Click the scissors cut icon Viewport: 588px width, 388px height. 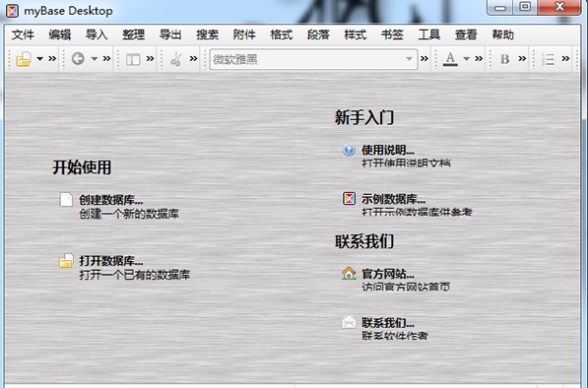[176, 59]
